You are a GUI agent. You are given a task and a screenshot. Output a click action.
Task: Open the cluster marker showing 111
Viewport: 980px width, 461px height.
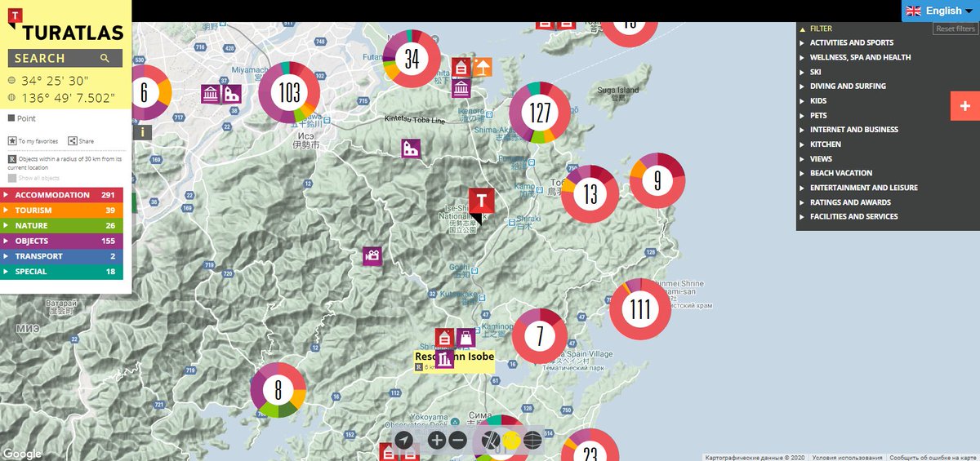641,309
